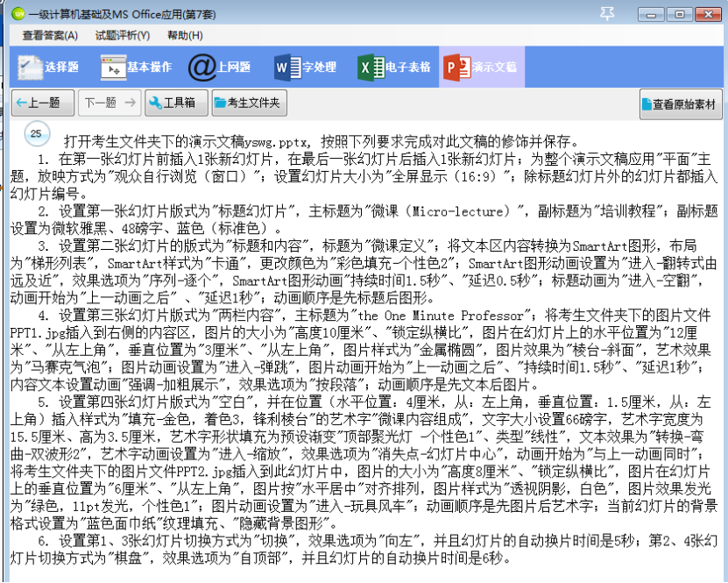Click the @ icon for 上网题
This screenshot has height=583, width=728.
(202, 68)
